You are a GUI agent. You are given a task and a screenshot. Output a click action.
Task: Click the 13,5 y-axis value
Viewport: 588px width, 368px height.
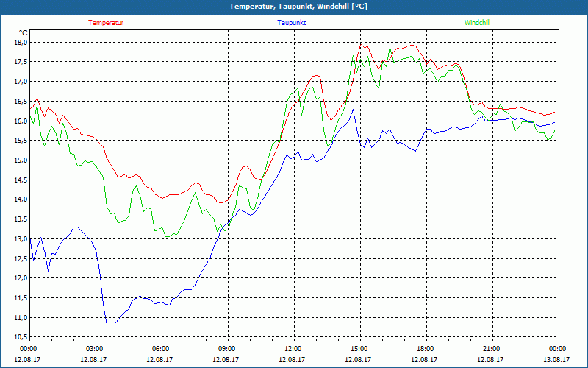click(x=21, y=219)
